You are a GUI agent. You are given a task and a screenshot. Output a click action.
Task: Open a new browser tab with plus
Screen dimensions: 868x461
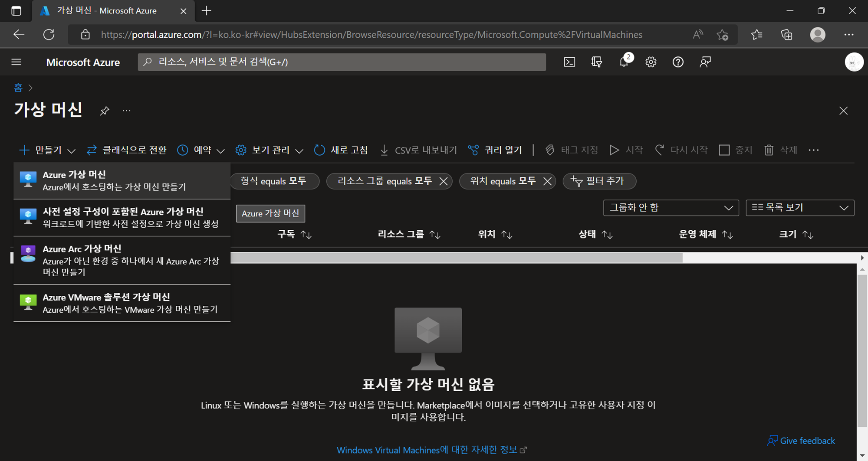point(207,11)
